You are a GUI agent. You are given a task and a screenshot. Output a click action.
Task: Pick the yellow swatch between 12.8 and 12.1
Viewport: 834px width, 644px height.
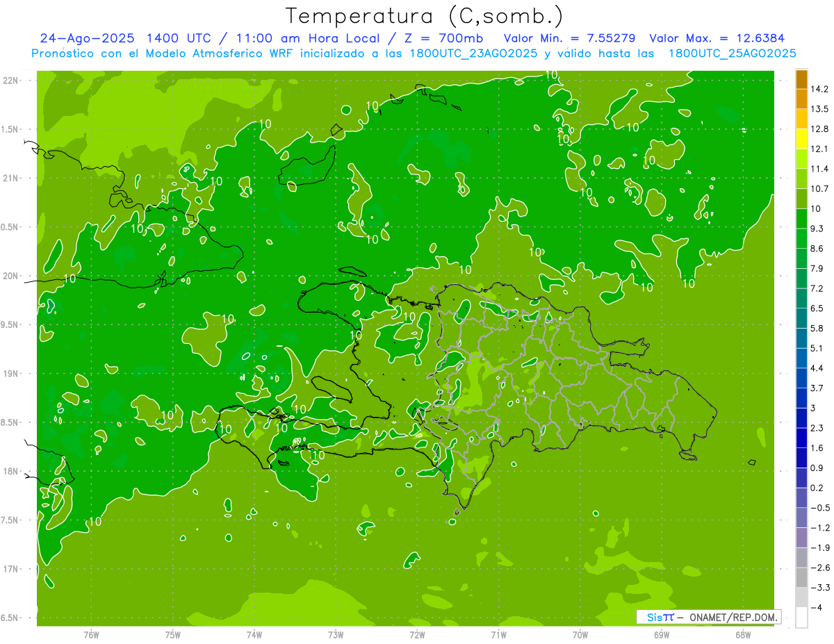click(x=801, y=139)
